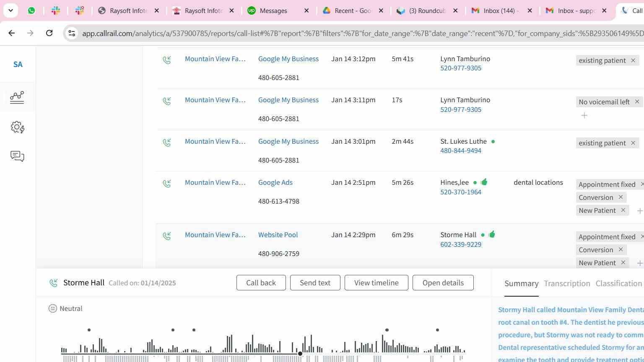This screenshot has width=644, height=362.
Task: Open the Google Ads source link
Action: [x=275, y=182]
